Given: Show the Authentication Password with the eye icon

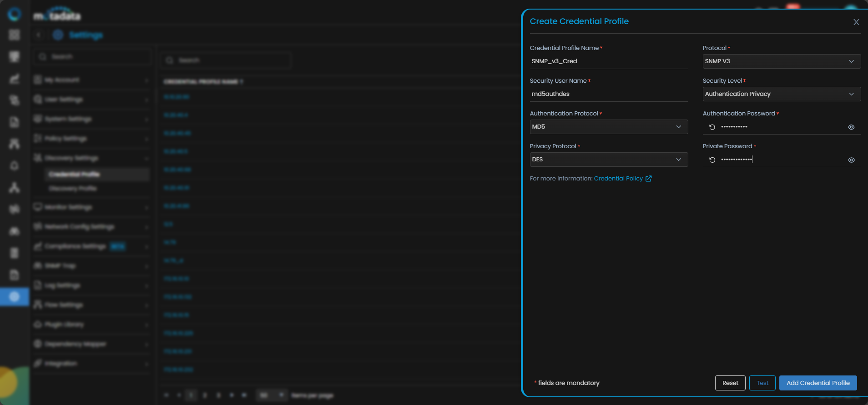Looking at the screenshot, I should [x=851, y=127].
